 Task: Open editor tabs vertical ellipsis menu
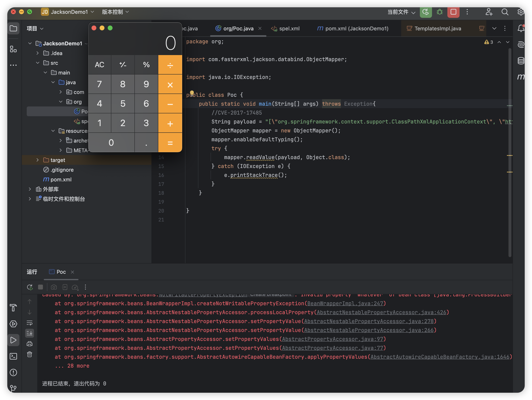click(505, 28)
